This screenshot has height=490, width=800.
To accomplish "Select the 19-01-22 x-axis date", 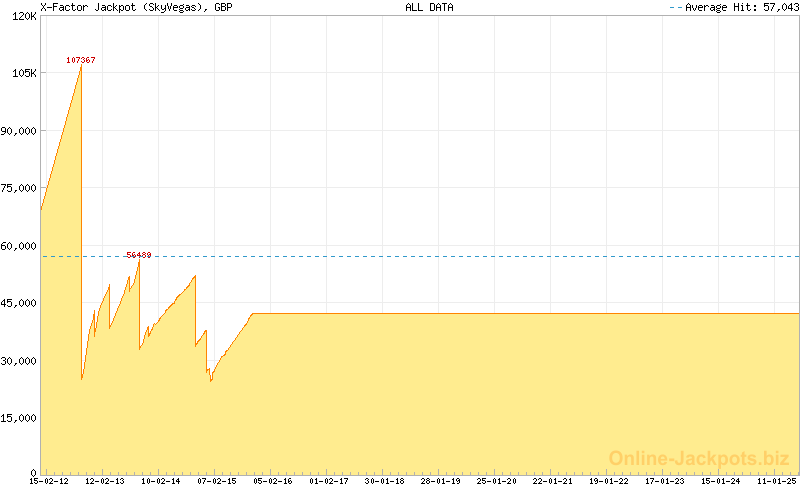I will click(609, 482).
